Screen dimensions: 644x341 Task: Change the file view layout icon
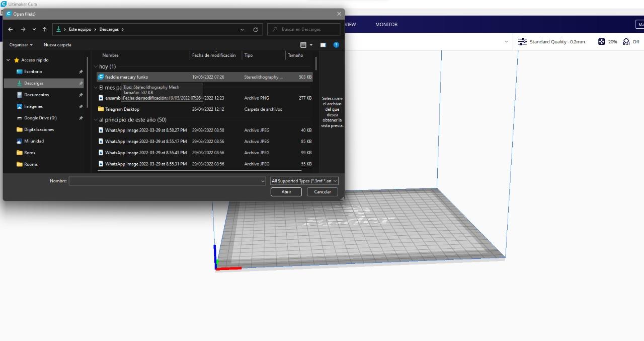[x=303, y=45]
